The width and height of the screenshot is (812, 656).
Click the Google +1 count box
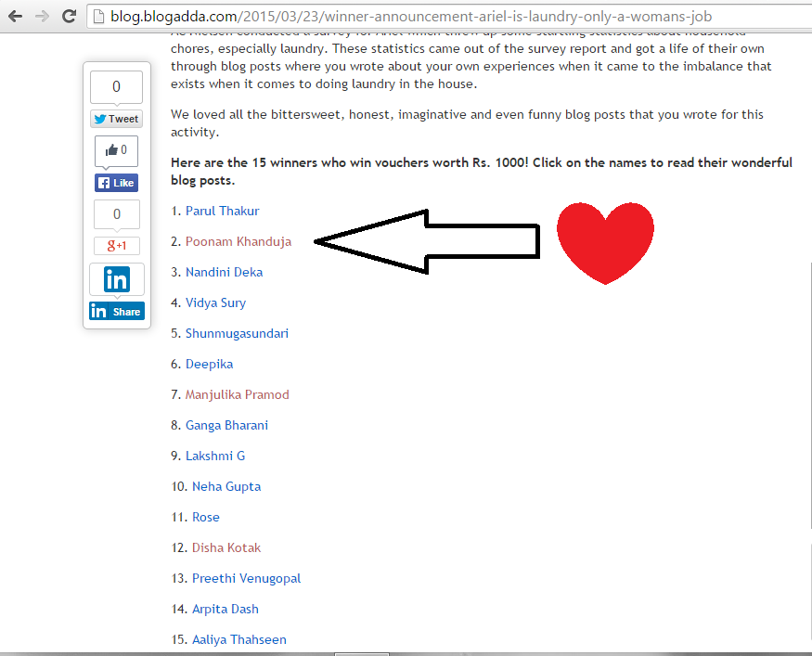(x=117, y=214)
